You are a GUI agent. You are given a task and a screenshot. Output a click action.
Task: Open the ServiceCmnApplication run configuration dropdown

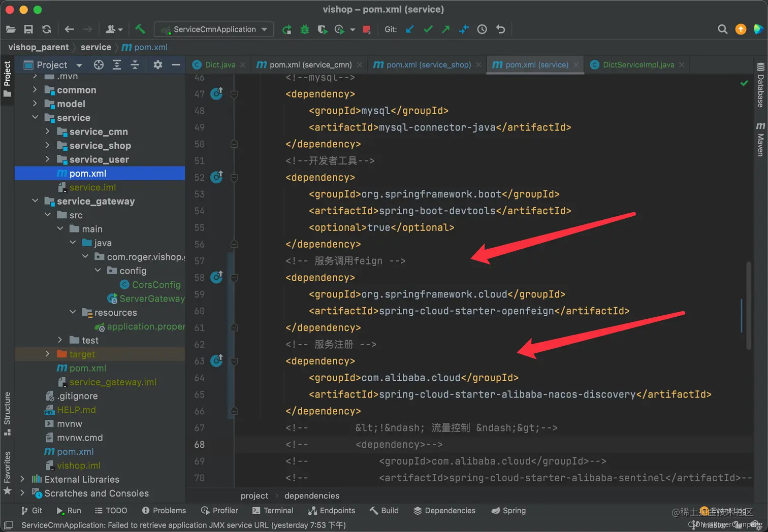[x=214, y=29]
